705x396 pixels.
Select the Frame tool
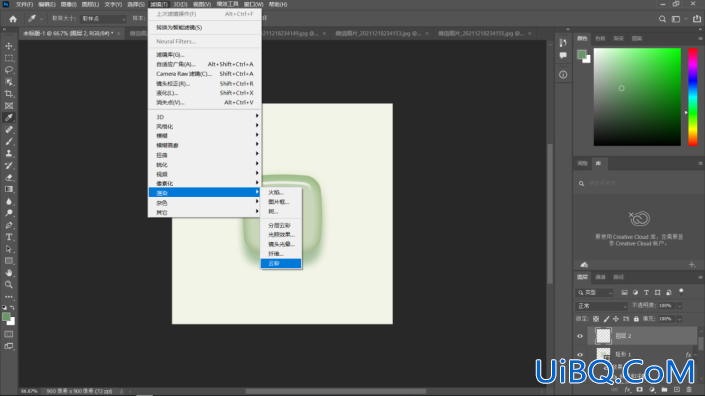(x=9, y=106)
